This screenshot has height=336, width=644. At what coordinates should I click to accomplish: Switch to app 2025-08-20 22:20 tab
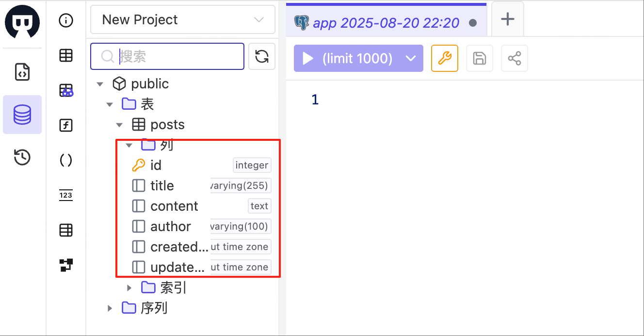pyautogui.click(x=386, y=21)
